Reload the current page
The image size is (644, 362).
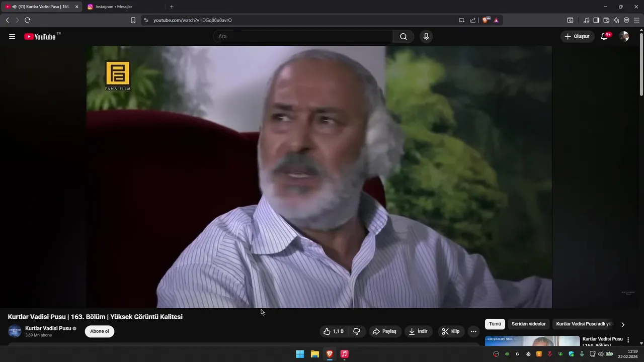27,20
